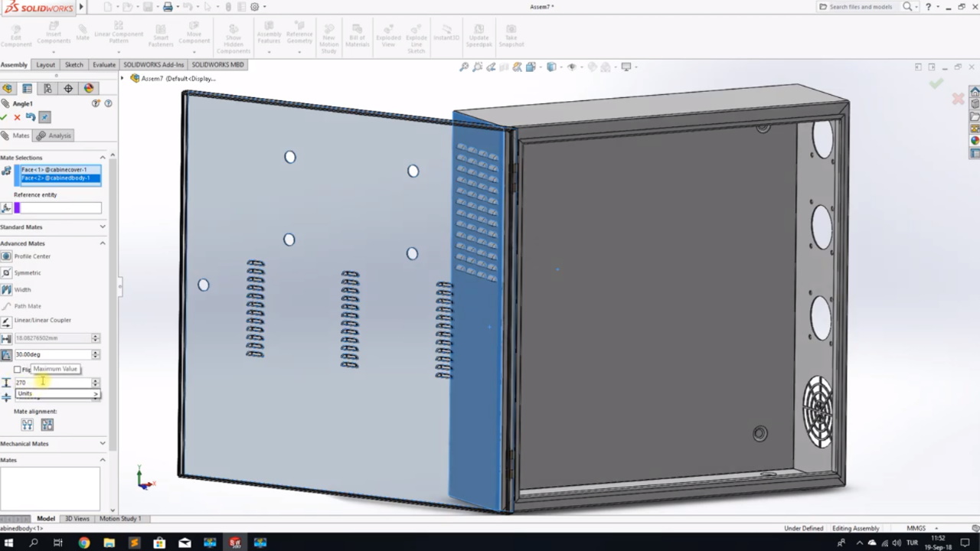
Task: Open the Motion Study 1 tab
Action: [119, 519]
